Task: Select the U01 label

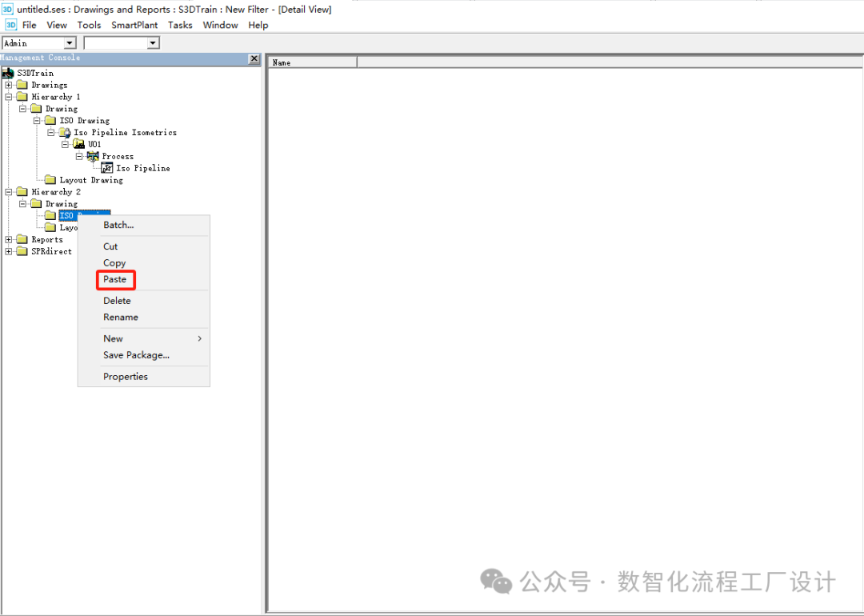Action: tap(94, 144)
